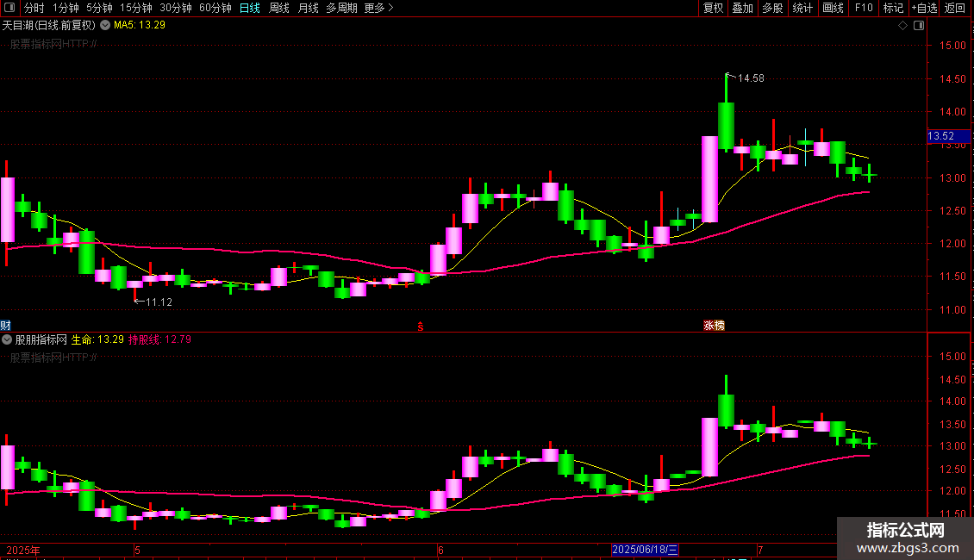Open the 多周期 multi-period view
974x560 pixels.
click(x=341, y=8)
